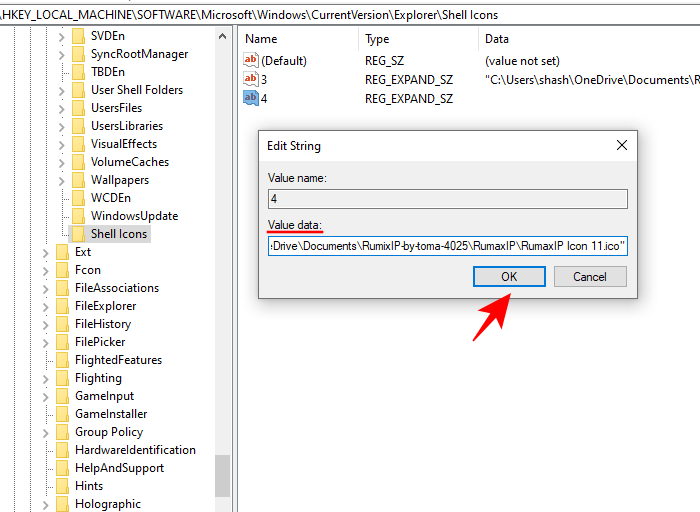700x512 pixels.
Task: Click the Group Policy folder icon
Action: (x=62, y=432)
